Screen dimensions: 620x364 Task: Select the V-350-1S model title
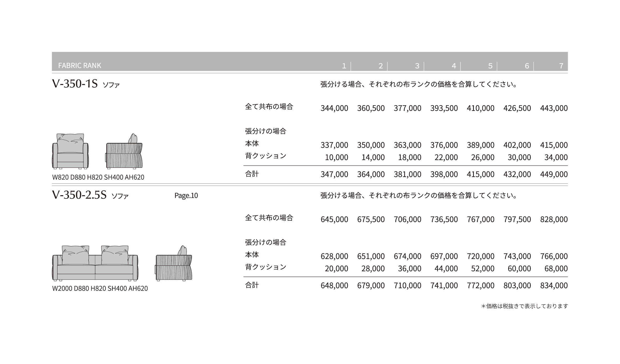point(75,84)
